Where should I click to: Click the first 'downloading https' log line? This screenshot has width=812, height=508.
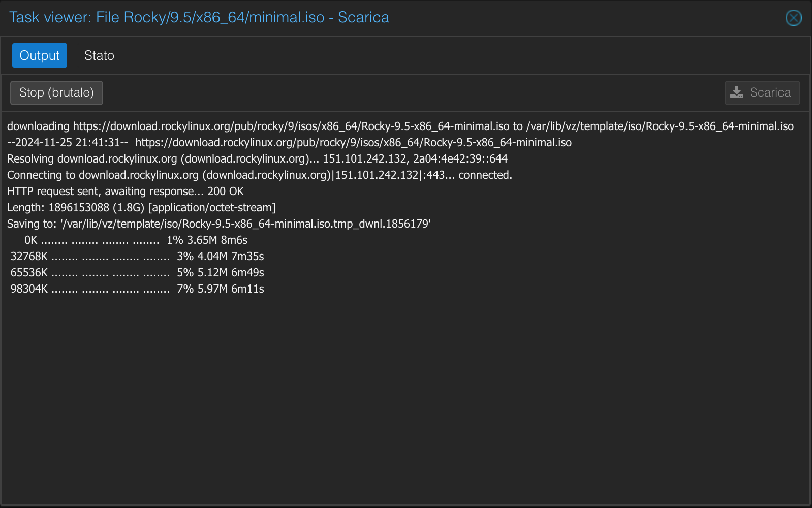coord(400,126)
